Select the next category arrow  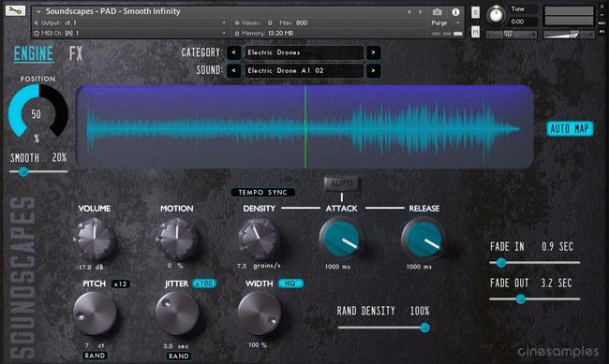(x=373, y=52)
